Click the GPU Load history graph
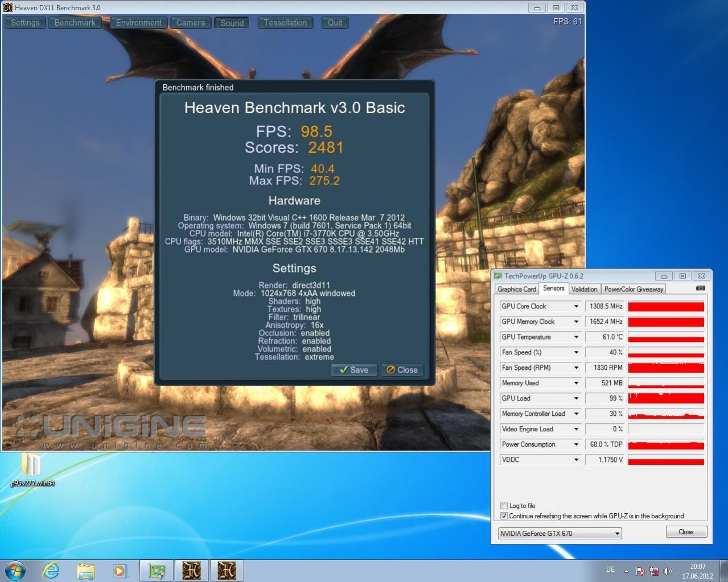 tap(666, 398)
